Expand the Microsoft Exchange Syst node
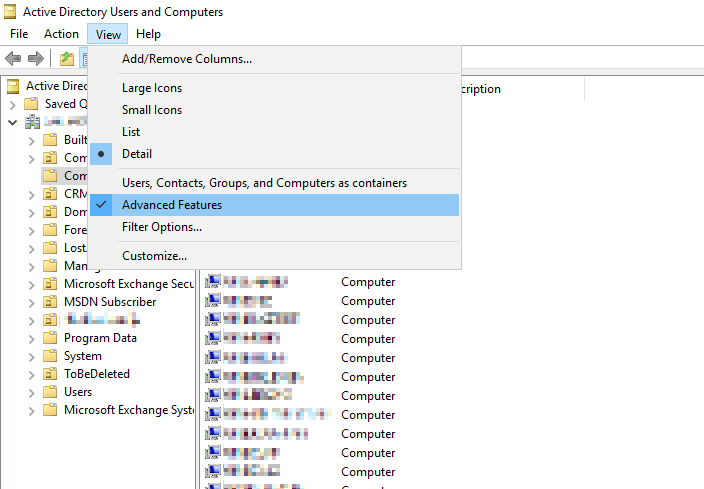 tap(31, 411)
